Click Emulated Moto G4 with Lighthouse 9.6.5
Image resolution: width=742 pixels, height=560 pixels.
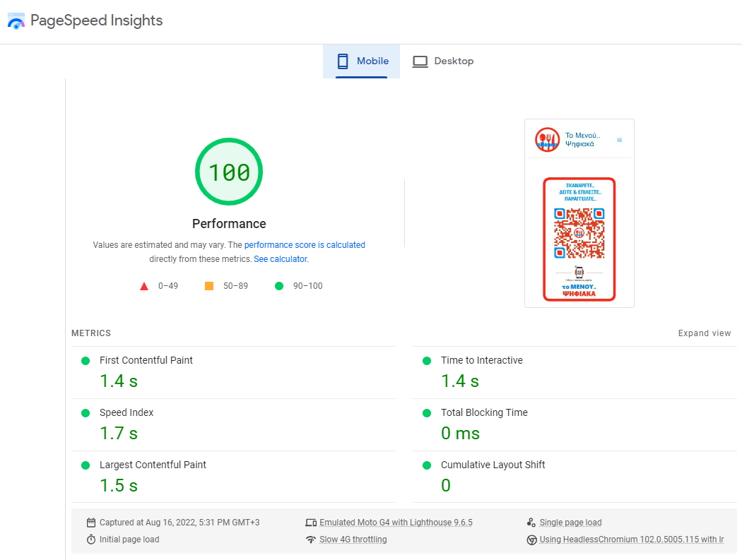[x=396, y=523]
